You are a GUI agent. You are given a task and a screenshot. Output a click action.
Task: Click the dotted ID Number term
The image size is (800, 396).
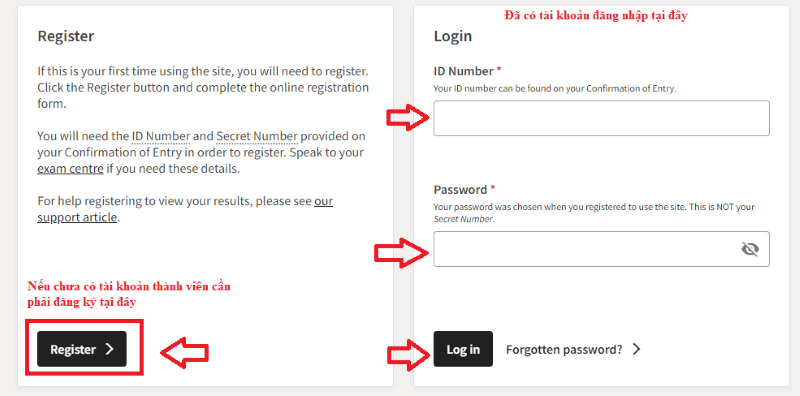161,137
